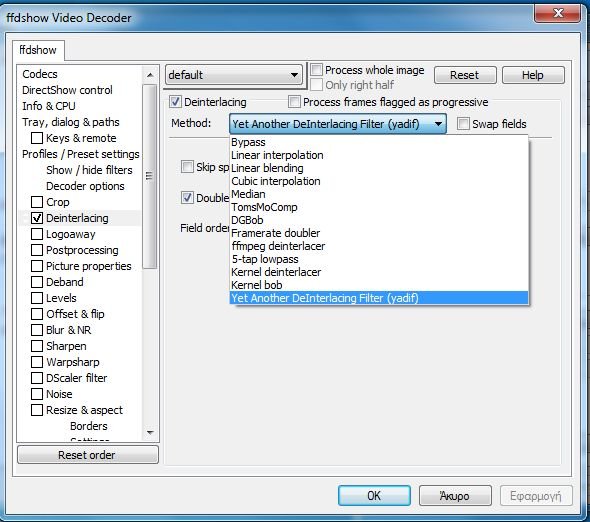
Task: Toggle the Skip checkbox behind the dropdown
Action: coord(187,167)
